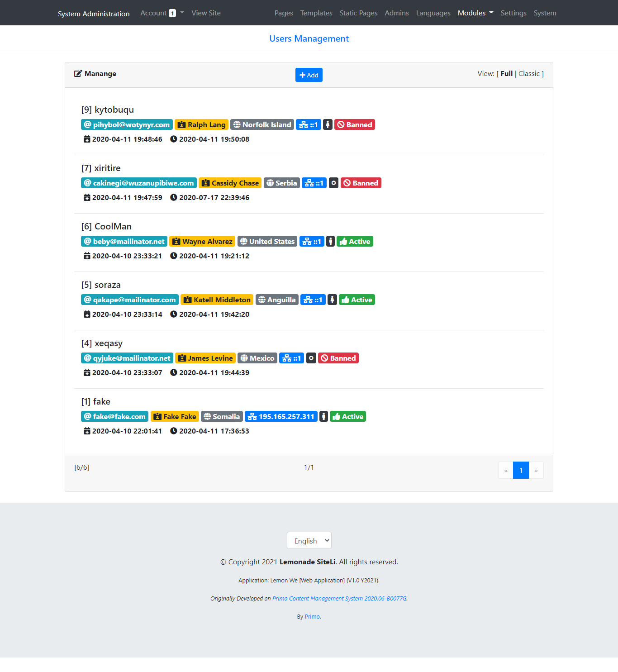618x672 pixels.
Task: Click the Somalia country badge
Action: (222, 416)
